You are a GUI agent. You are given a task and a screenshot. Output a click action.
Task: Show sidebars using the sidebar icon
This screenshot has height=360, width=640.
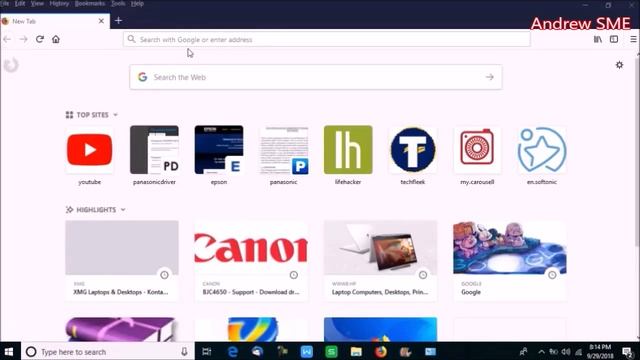click(614, 39)
